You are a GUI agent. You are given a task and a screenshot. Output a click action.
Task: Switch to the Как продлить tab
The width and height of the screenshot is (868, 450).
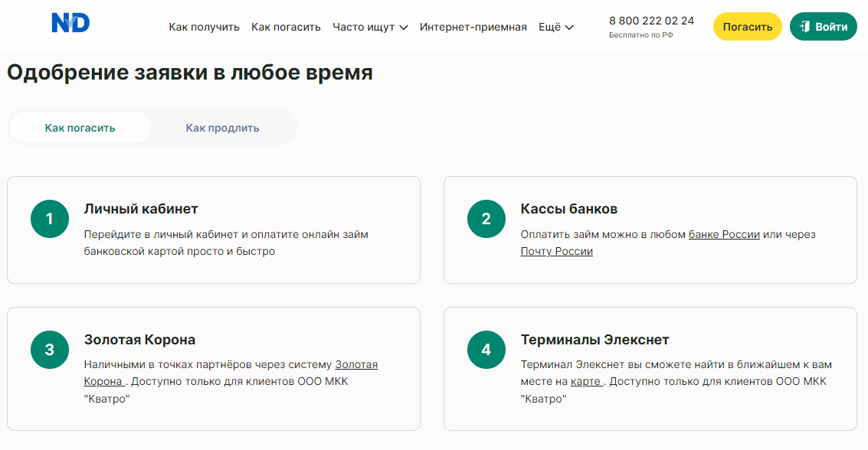tap(222, 128)
